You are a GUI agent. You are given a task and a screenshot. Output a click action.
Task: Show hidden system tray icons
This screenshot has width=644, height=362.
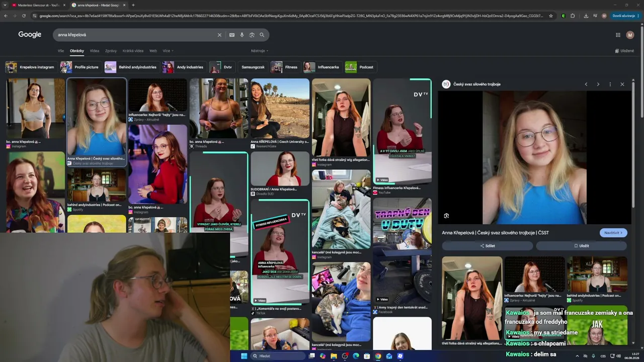tap(577, 356)
